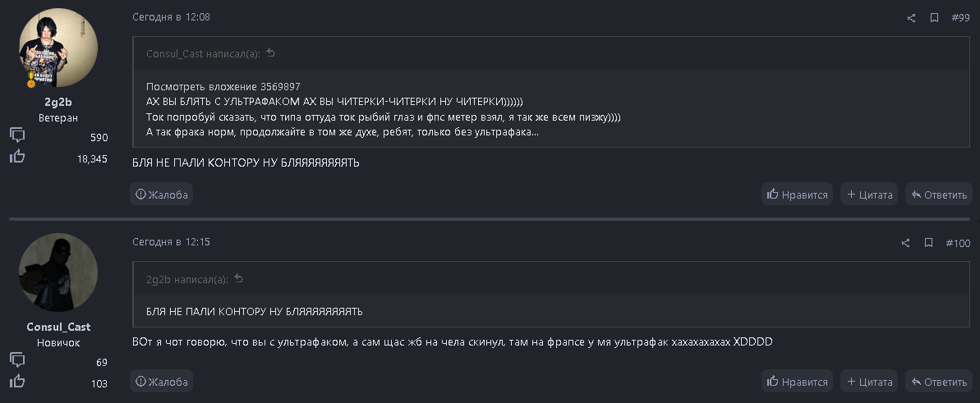Click the share icon on post #100
The image size is (980, 403).
(905, 243)
